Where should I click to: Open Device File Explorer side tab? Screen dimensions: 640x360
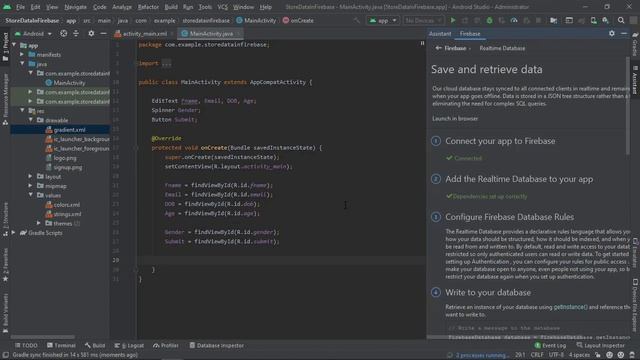click(635, 304)
